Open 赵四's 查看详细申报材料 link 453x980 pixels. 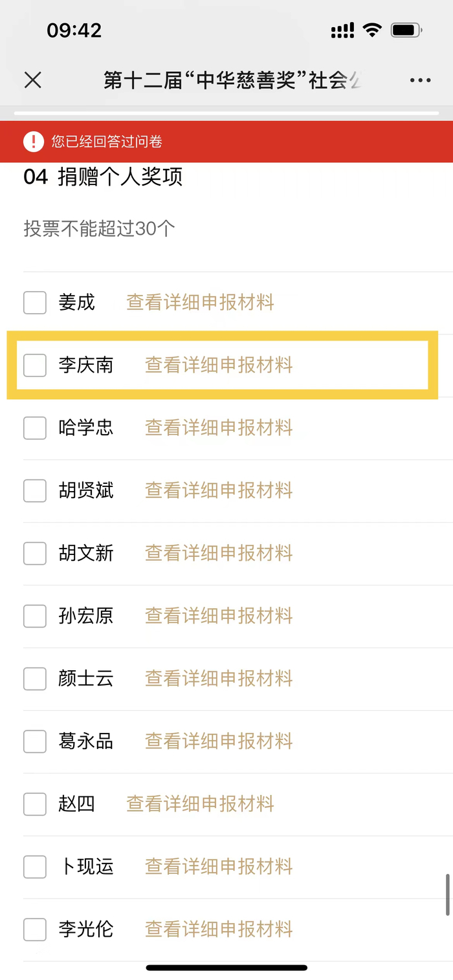pyautogui.click(x=200, y=804)
